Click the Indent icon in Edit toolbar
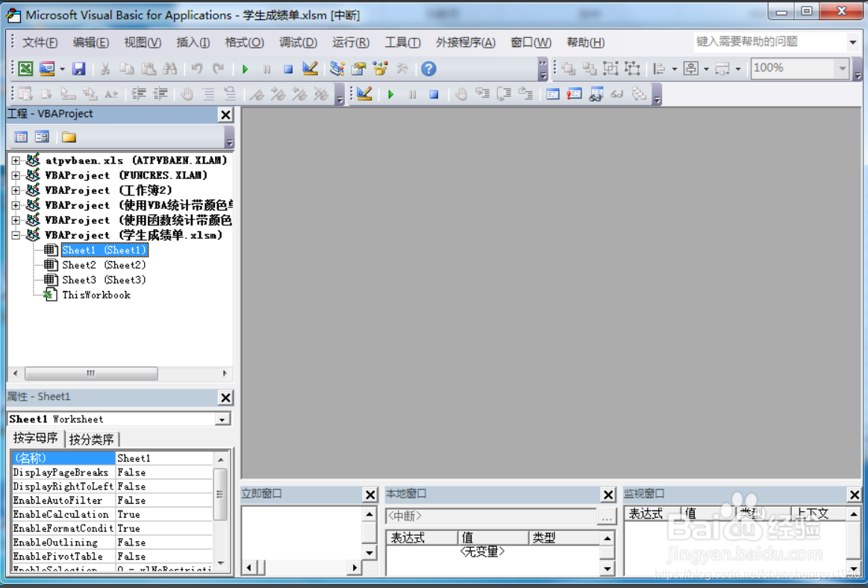Image resolution: width=868 pixels, height=588 pixels. click(x=139, y=94)
